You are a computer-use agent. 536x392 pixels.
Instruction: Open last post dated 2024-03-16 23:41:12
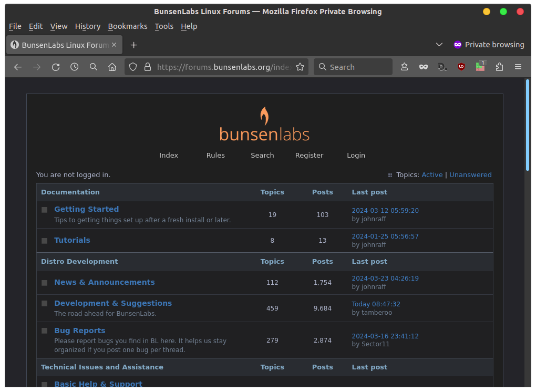(385, 336)
